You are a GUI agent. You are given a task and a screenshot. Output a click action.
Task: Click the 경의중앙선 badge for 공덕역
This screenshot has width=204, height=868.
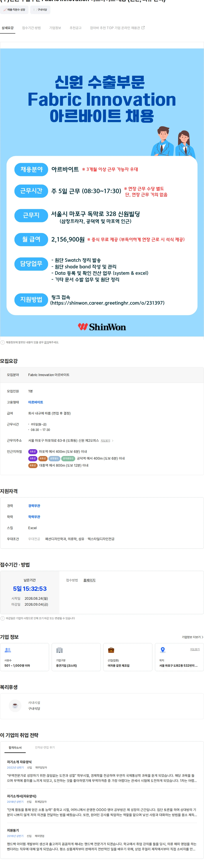click(x=68, y=458)
